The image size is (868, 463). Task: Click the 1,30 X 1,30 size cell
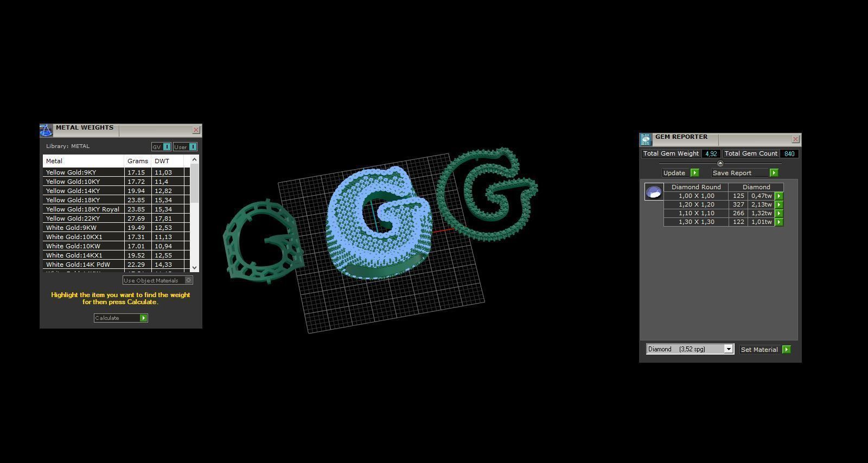(696, 222)
